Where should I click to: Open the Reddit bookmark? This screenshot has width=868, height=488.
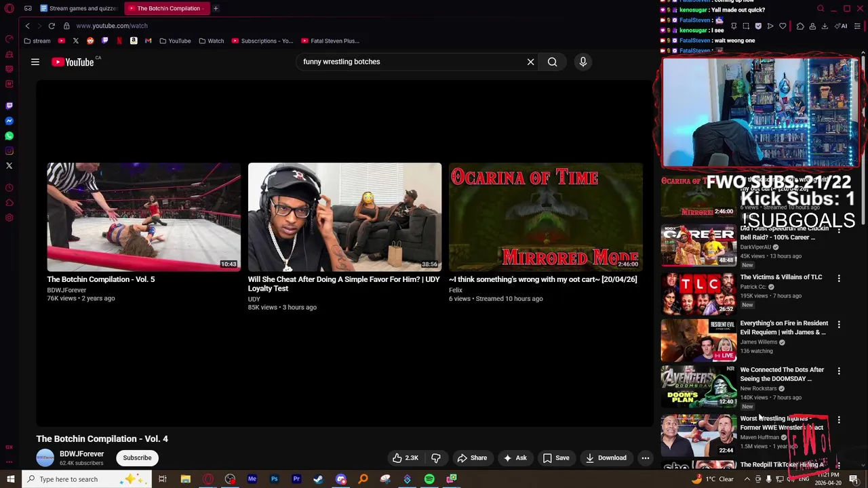90,41
